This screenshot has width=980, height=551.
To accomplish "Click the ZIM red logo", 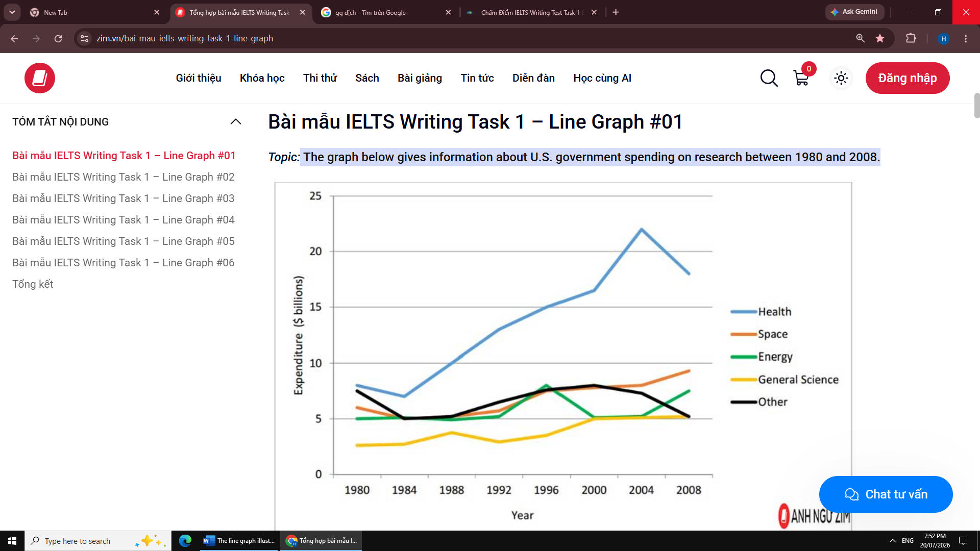I will point(40,78).
